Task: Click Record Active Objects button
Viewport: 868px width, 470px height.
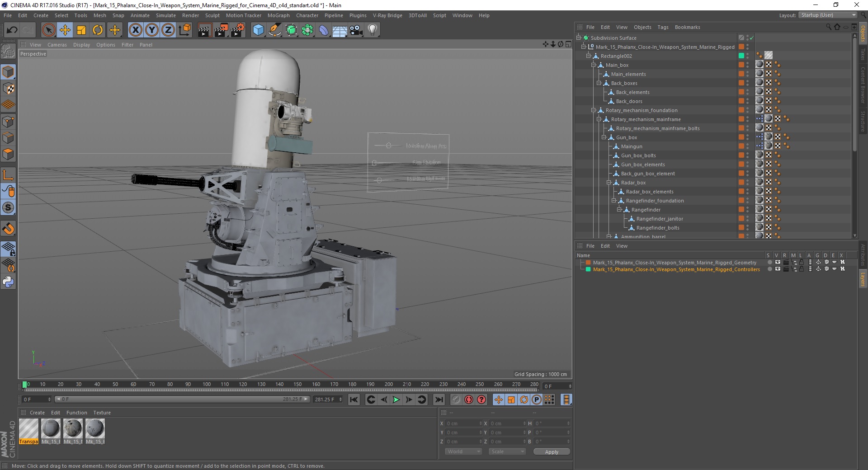Action: pos(456,399)
